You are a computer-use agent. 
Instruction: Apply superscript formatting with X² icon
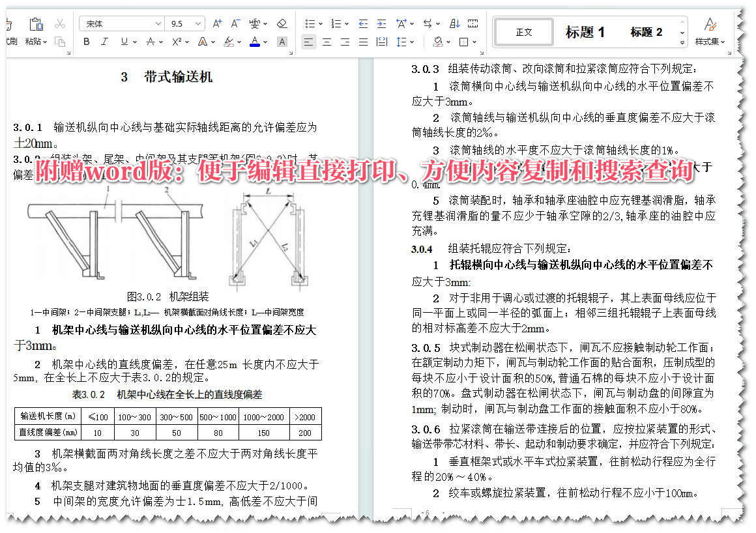click(176, 41)
